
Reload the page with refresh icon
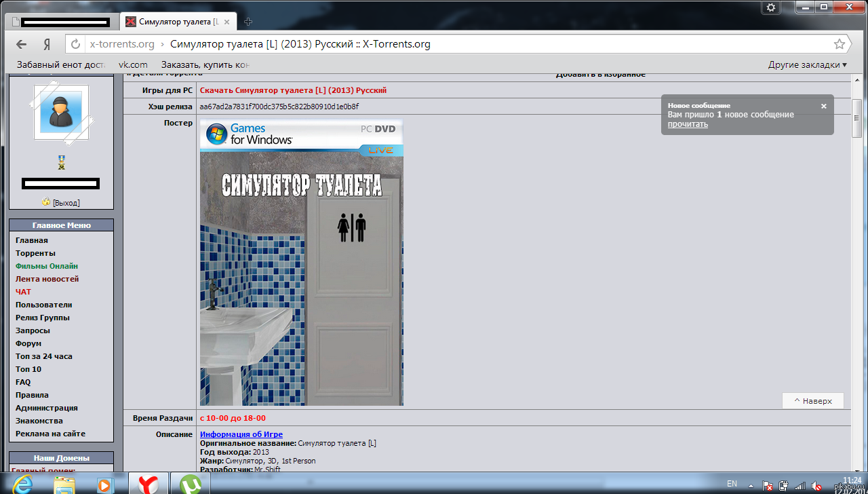point(75,45)
